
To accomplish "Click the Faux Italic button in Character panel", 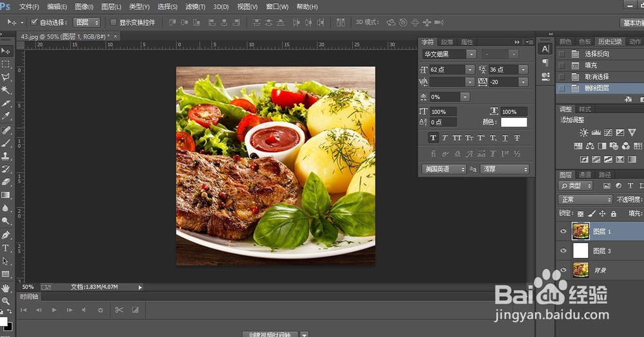I will pos(445,138).
